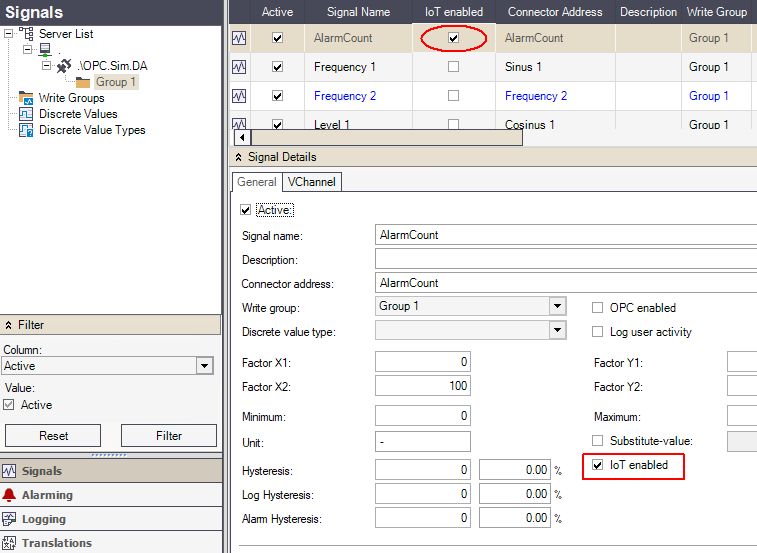Click the table horizontal scrollbar track
The width and height of the screenshot is (757, 553).
point(386,137)
